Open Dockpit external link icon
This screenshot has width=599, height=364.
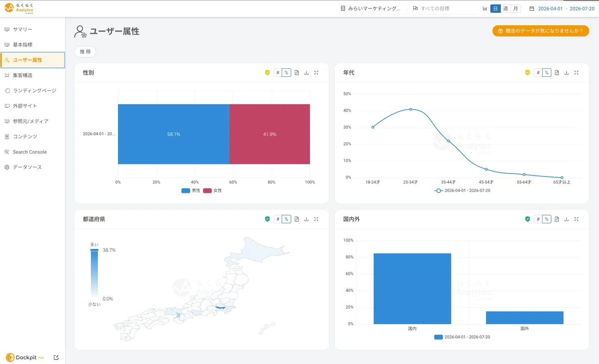[56, 357]
